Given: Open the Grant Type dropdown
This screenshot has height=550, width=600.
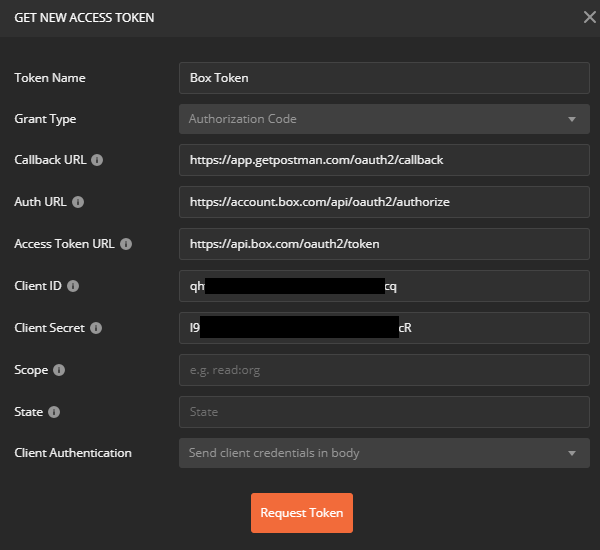Looking at the screenshot, I should click(384, 119).
